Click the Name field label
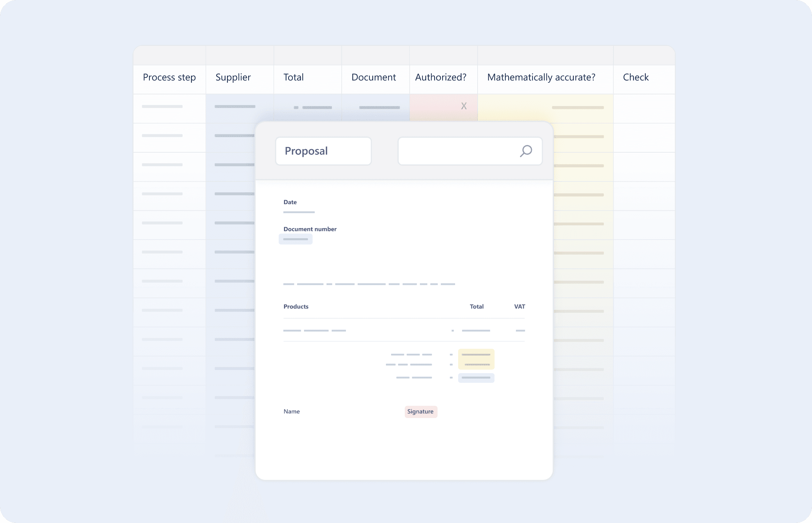Image resolution: width=812 pixels, height=523 pixels. coord(291,411)
